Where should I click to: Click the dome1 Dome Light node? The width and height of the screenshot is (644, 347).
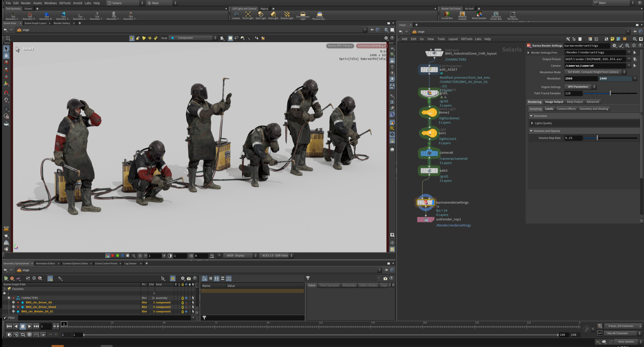(x=429, y=113)
